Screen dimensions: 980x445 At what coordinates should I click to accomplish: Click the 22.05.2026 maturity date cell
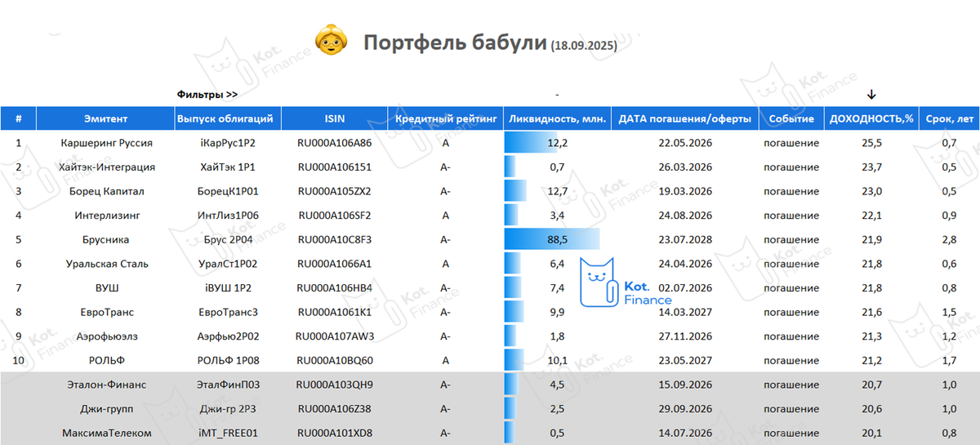pos(685,143)
